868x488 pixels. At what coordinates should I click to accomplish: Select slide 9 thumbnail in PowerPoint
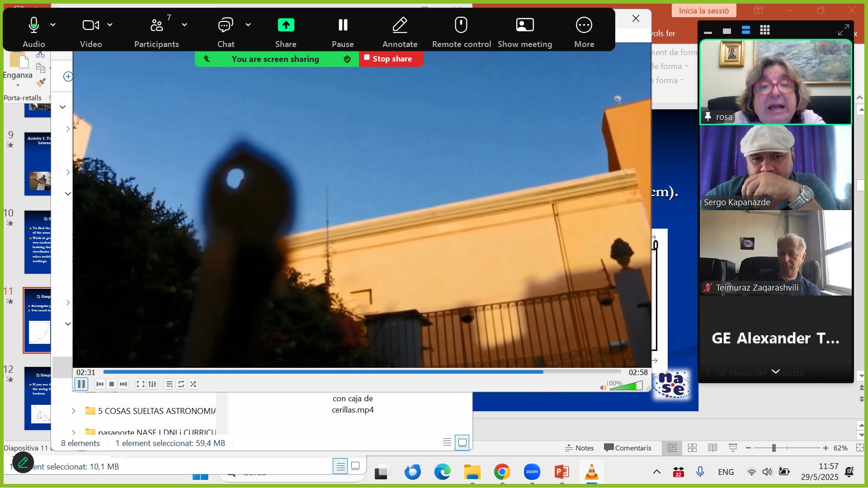coord(38,164)
